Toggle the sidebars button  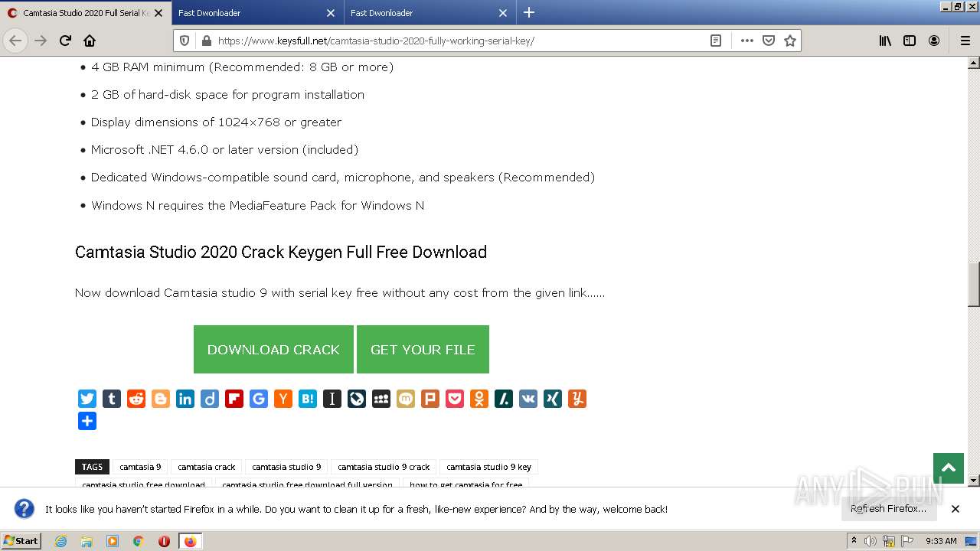click(910, 41)
